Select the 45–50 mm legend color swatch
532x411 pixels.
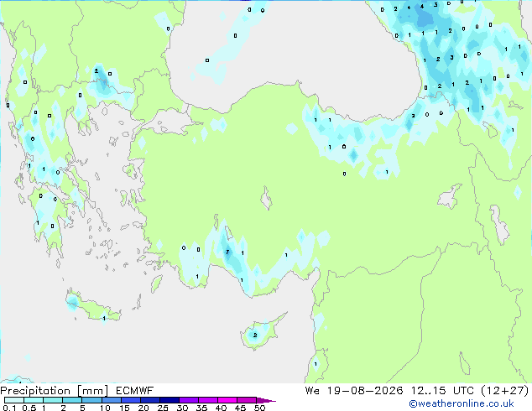[247, 400]
